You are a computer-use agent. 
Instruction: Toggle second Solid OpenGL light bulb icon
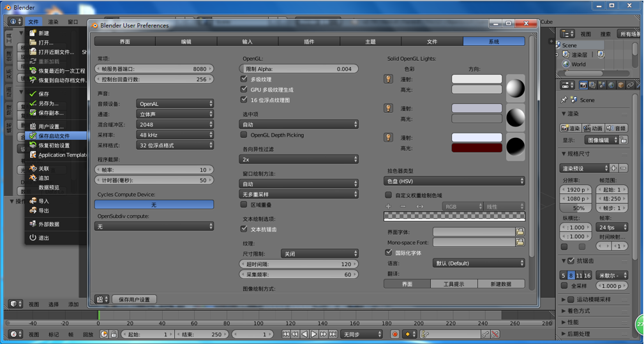(x=388, y=108)
